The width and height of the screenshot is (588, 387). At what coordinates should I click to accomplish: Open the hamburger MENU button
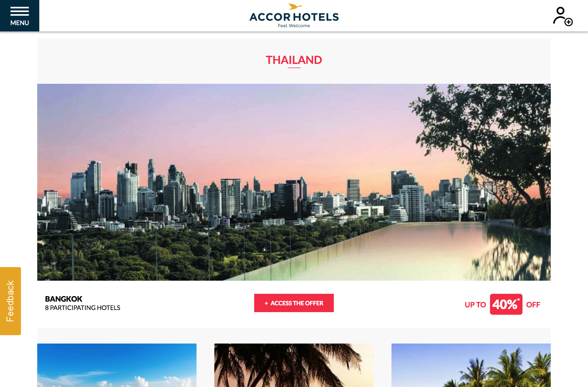click(x=20, y=16)
